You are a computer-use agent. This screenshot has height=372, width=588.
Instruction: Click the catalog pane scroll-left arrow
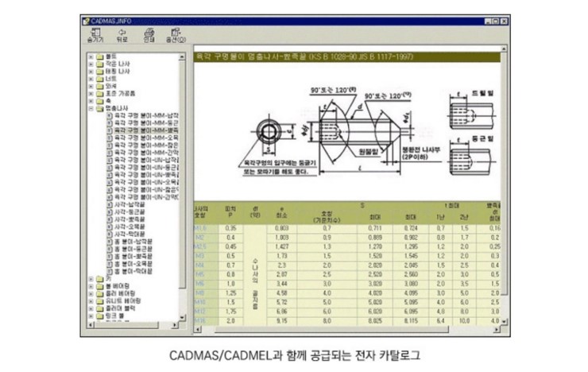click(x=198, y=330)
